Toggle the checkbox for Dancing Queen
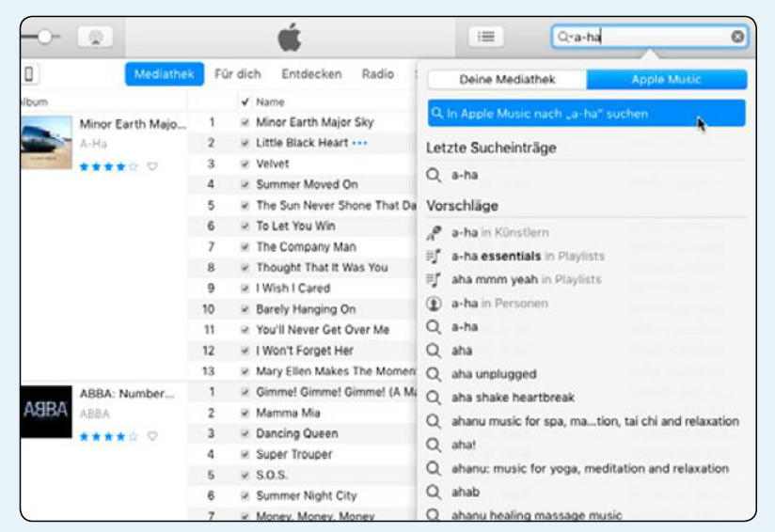The image size is (775, 532). [245, 433]
